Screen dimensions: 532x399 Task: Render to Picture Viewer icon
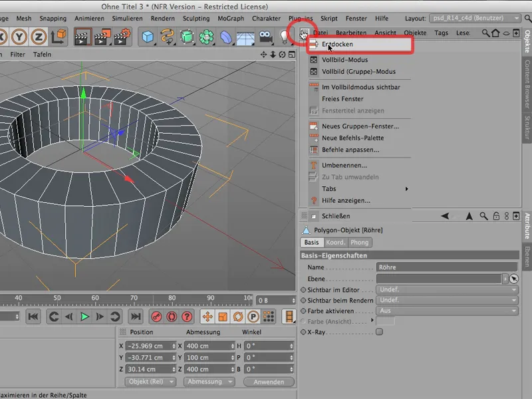pos(102,37)
